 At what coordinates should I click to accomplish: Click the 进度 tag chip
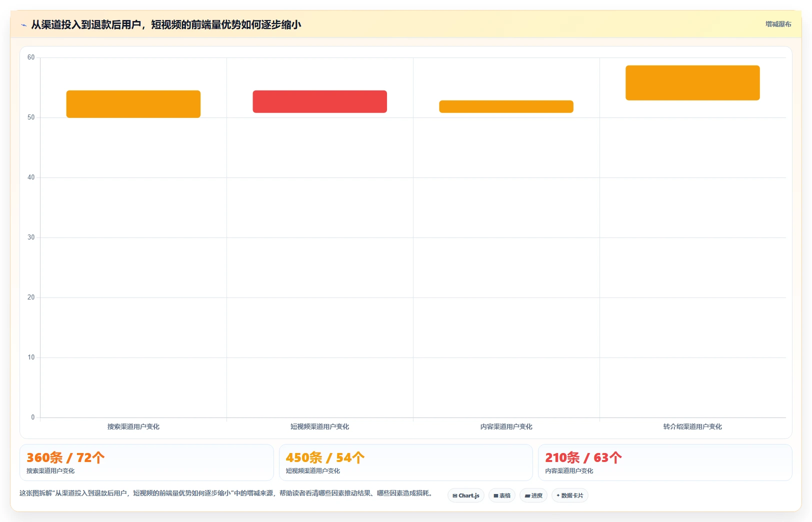tap(533, 495)
